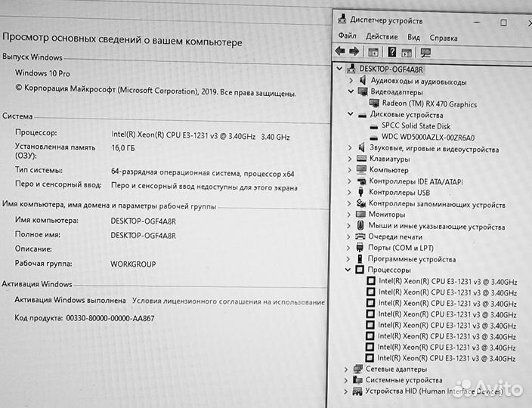Viewport: 532px width, 408px height.
Task: Click the 16,0 ГБ installed memory value
Action: pyautogui.click(x=123, y=148)
